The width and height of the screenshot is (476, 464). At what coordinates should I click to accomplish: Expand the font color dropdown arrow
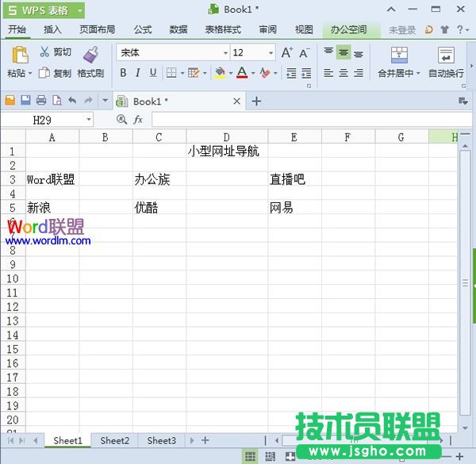(253, 73)
